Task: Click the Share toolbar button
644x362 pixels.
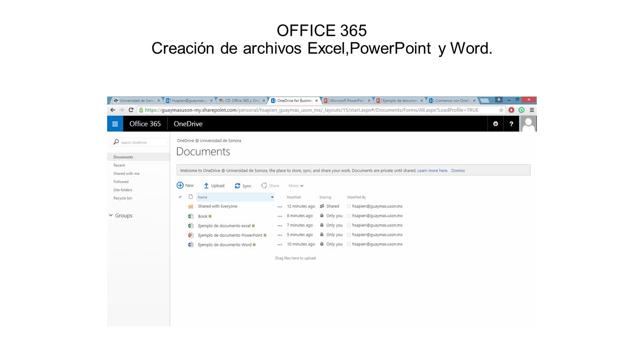Action: pos(270,186)
